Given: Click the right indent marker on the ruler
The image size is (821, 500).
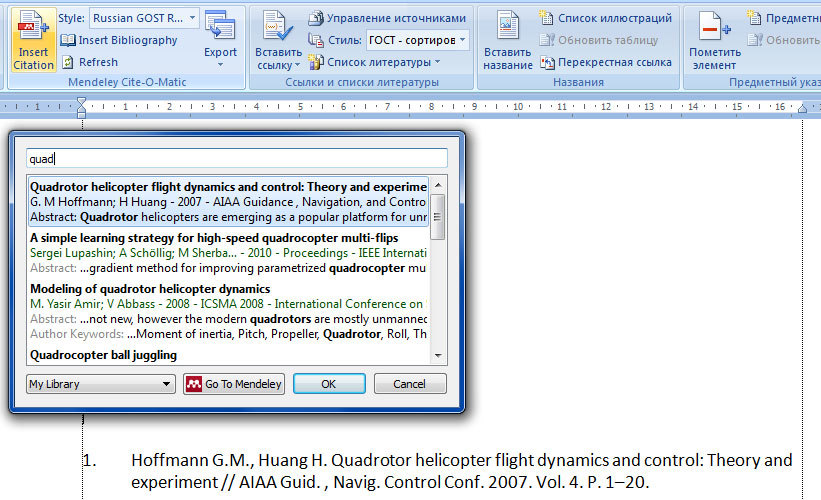Looking at the screenshot, I should click(802, 108).
